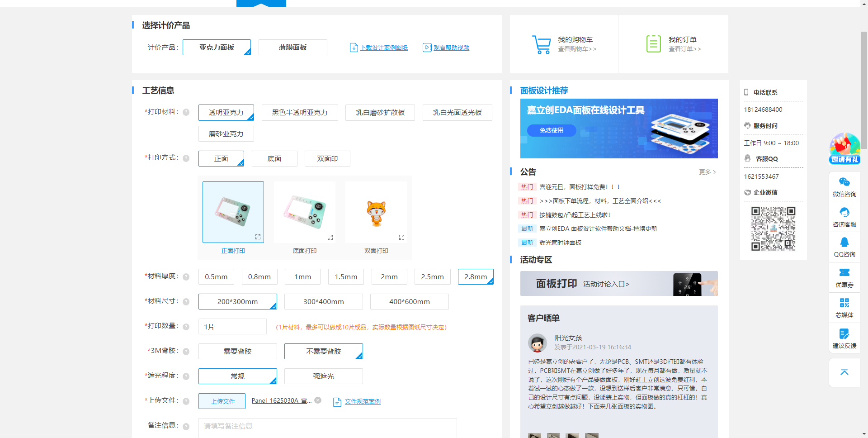868x438 pixels.
Task: Open the my orders icon
Action: tap(653, 44)
